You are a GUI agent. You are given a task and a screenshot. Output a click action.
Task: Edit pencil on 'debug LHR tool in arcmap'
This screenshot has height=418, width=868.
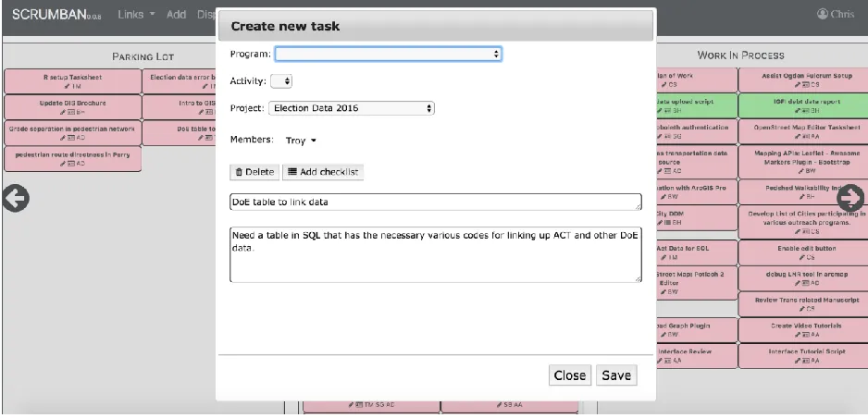[x=797, y=283]
